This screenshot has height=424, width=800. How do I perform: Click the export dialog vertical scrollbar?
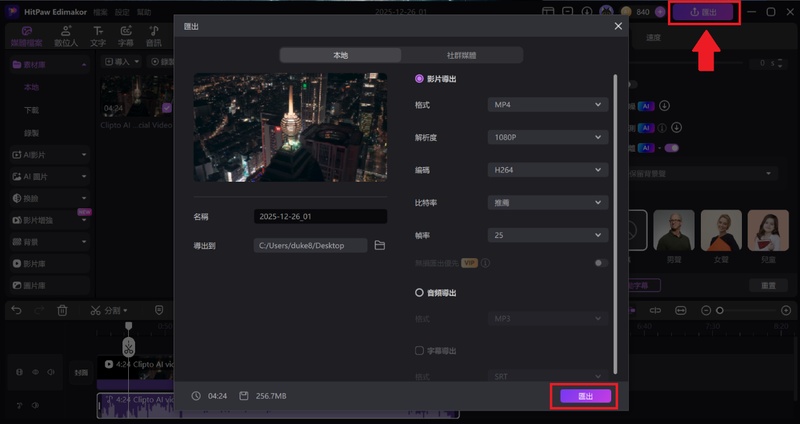point(615,224)
